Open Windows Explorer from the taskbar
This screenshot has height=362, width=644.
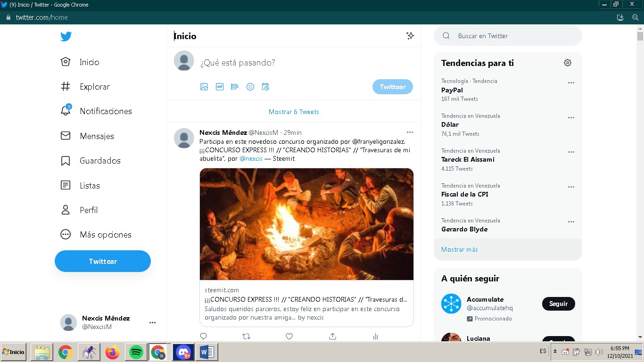pyautogui.click(x=41, y=352)
